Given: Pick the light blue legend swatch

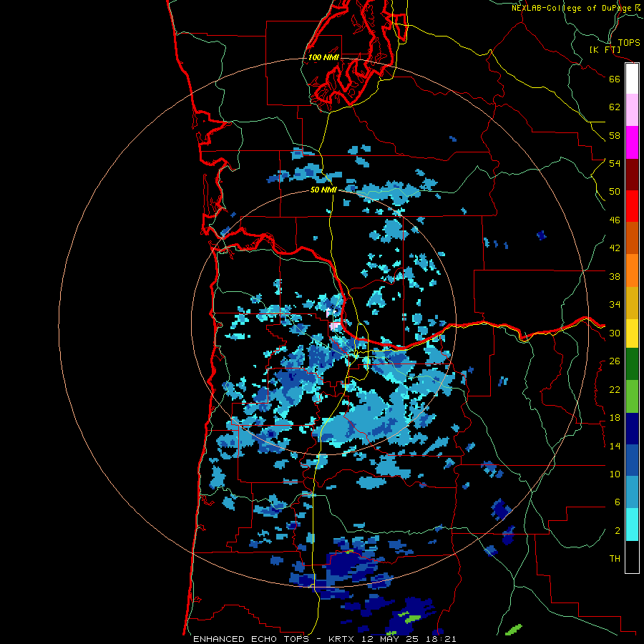Looking at the screenshot, I should pyautogui.click(x=632, y=492).
